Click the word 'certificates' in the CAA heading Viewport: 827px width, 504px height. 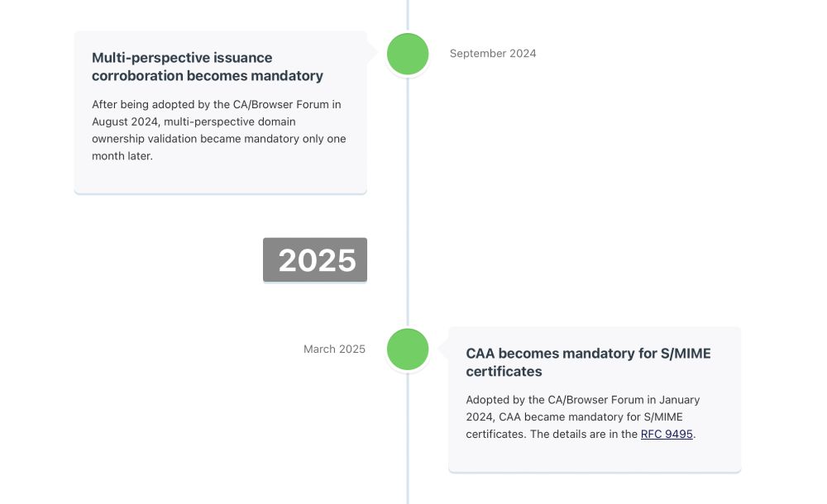(504, 372)
